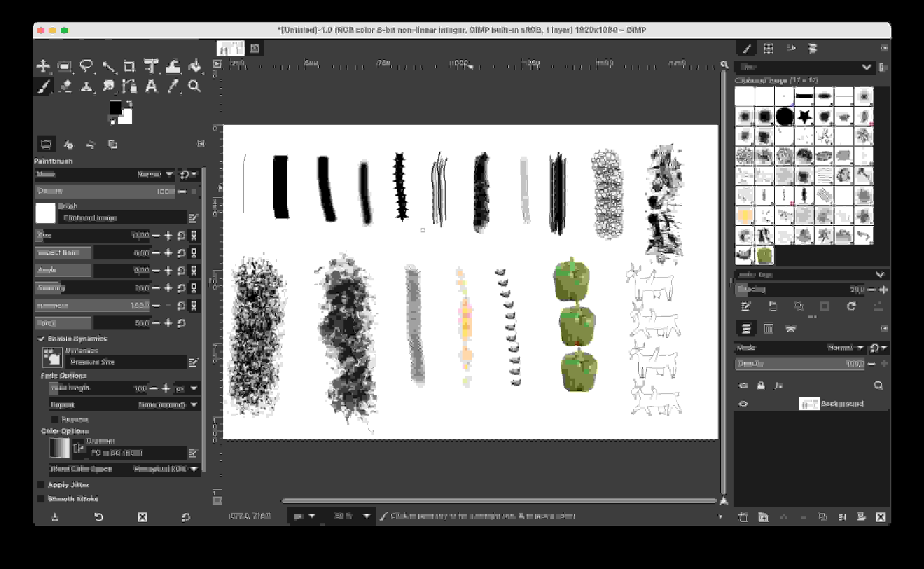The height and width of the screenshot is (569, 924).
Task: Select the Move tool
Action: click(44, 67)
